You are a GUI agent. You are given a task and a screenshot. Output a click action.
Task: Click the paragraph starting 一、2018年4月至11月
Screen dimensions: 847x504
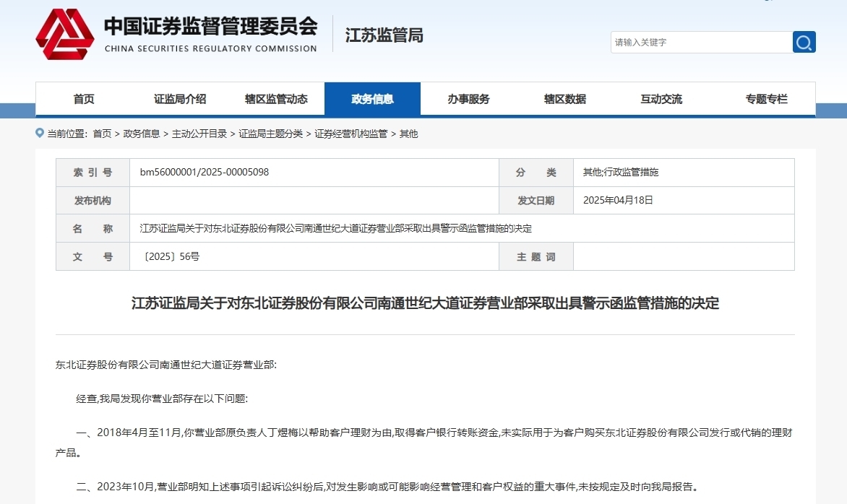pos(424,443)
